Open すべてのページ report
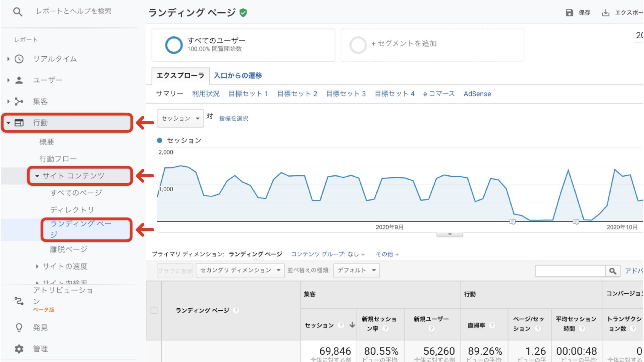Screen dimensions: 644x362 point(76,193)
